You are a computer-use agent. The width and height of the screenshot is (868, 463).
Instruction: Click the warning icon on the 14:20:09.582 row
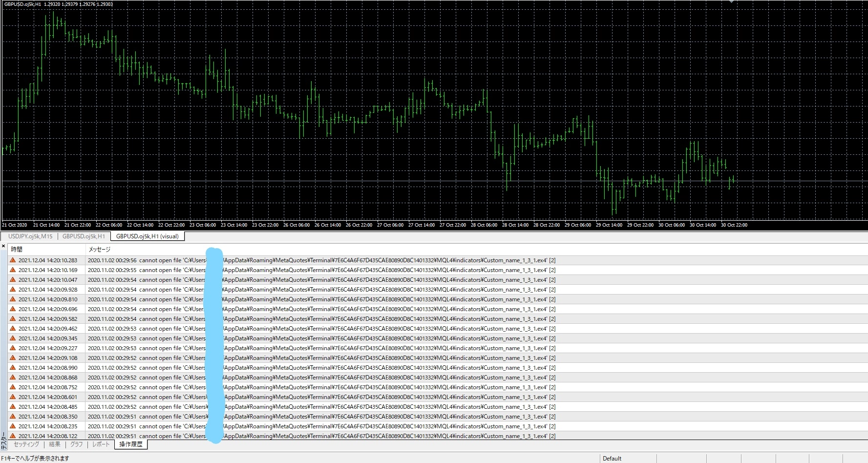coord(13,319)
